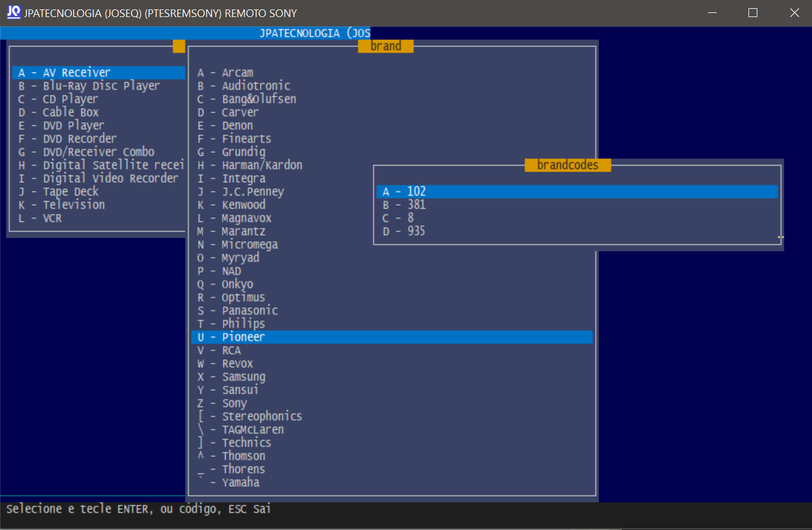Image resolution: width=812 pixels, height=530 pixels.
Task: Select Arcam in brand list
Action: [x=238, y=73]
